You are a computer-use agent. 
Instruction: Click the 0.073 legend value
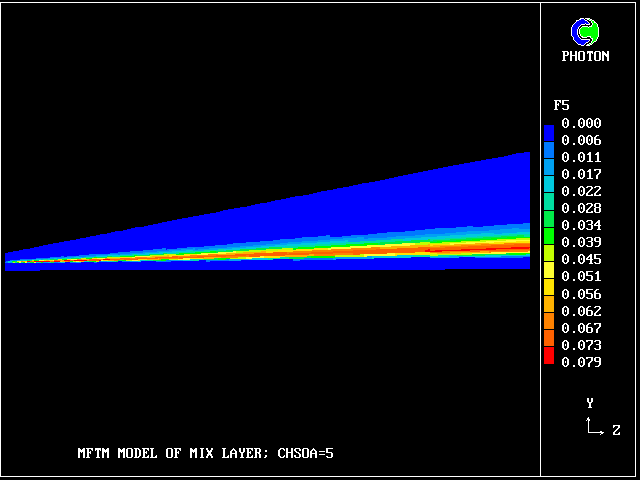point(581,345)
